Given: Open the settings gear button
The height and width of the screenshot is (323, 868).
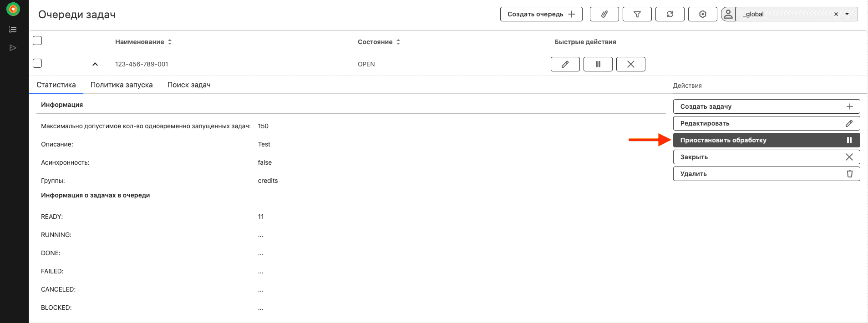Looking at the screenshot, I should 702,14.
